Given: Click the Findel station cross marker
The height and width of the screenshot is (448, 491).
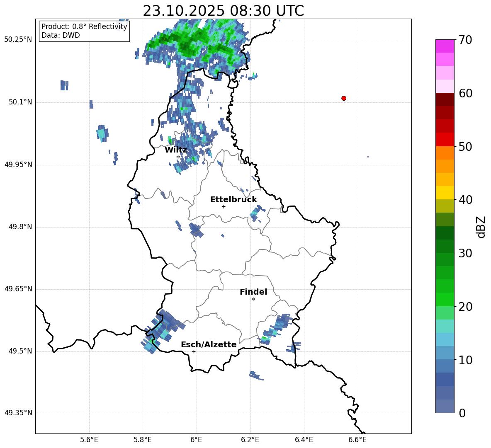Looking at the screenshot, I should (253, 299).
